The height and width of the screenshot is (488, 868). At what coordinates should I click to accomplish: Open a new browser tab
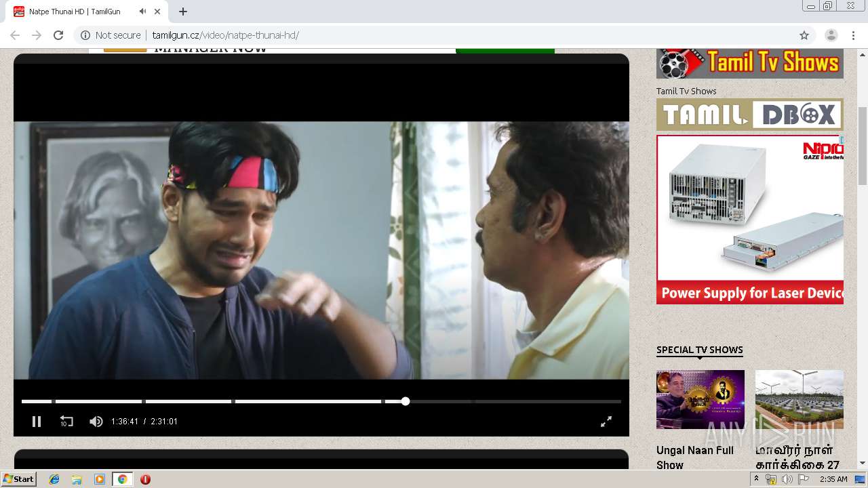coord(183,12)
